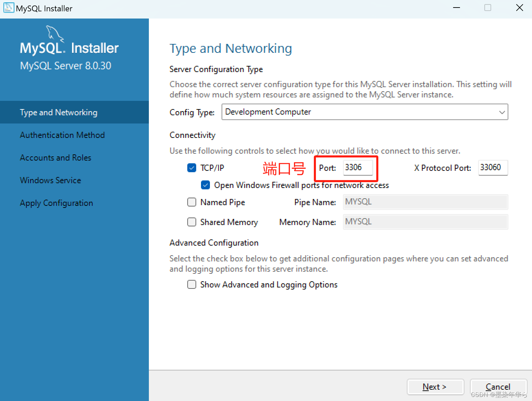This screenshot has width=532, height=401.
Task: Click the X Protocol Port field
Action: (493, 167)
